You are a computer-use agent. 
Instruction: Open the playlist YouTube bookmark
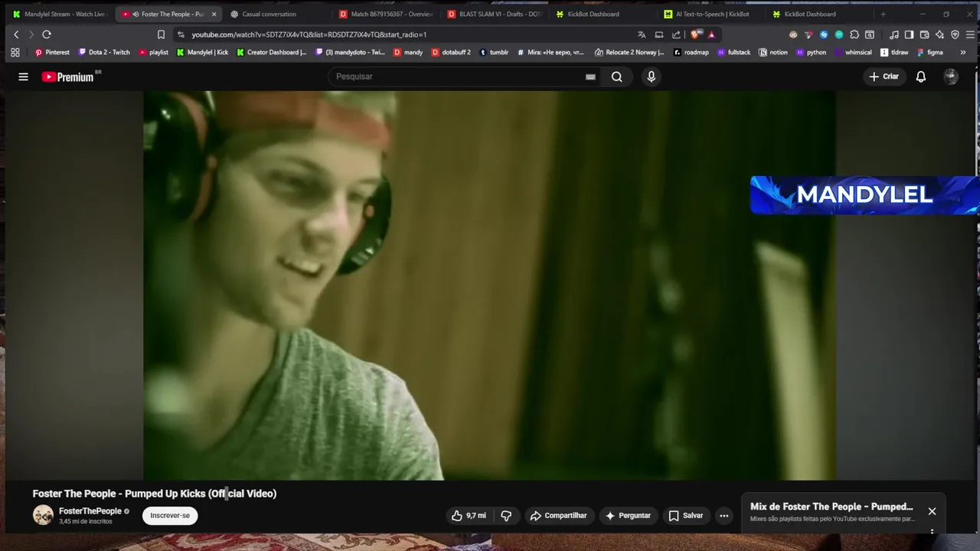[153, 52]
